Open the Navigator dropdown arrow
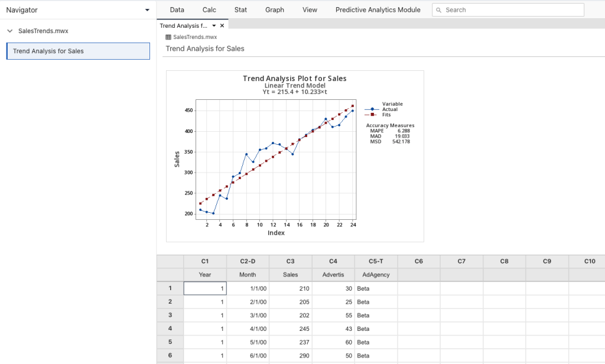The image size is (605, 364). pos(147,10)
